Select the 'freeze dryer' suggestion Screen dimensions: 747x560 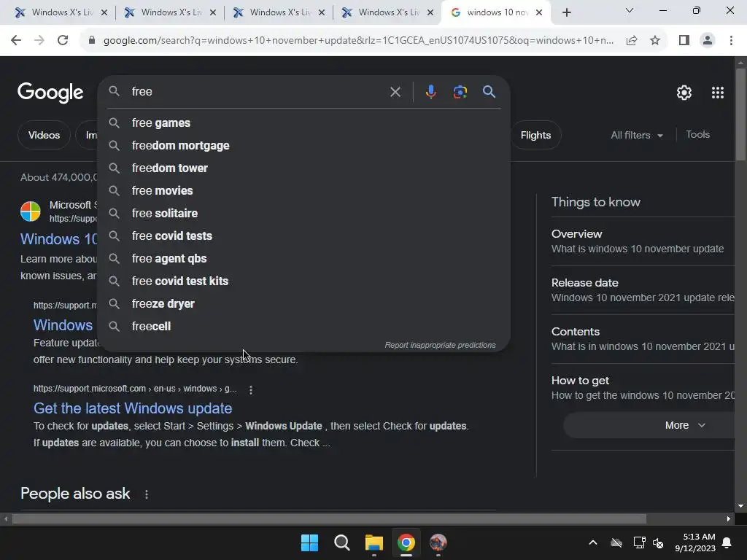(x=304, y=304)
